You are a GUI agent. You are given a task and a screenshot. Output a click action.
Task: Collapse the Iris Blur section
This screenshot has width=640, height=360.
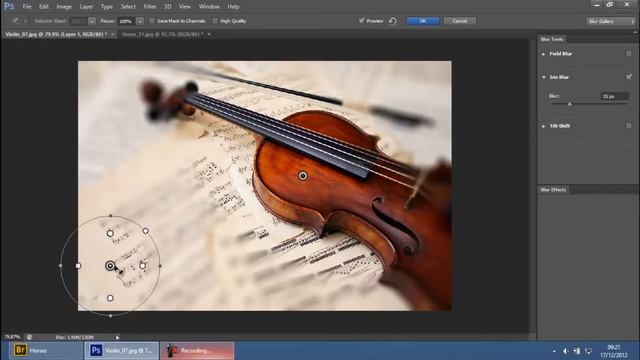click(544, 77)
